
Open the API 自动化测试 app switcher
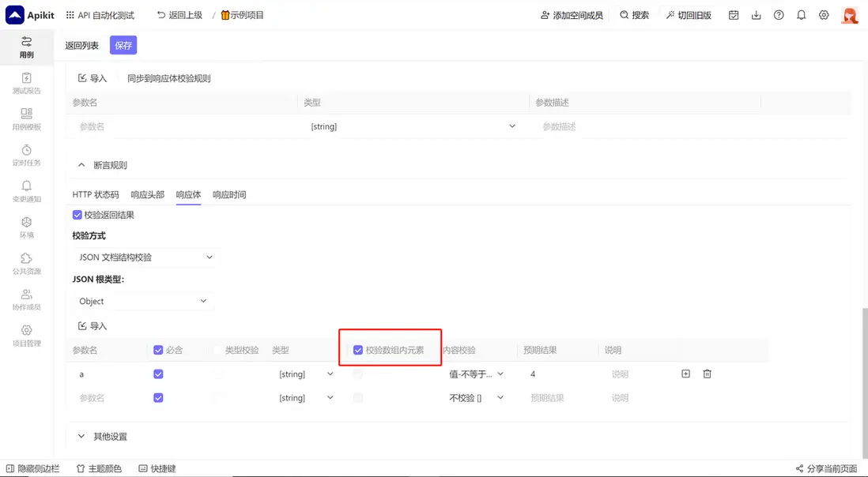pos(100,16)
